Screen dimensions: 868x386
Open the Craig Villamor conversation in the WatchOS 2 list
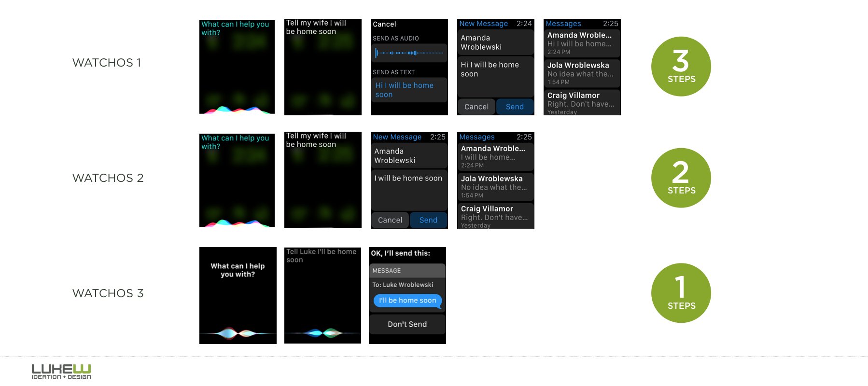tap(496, 216)
